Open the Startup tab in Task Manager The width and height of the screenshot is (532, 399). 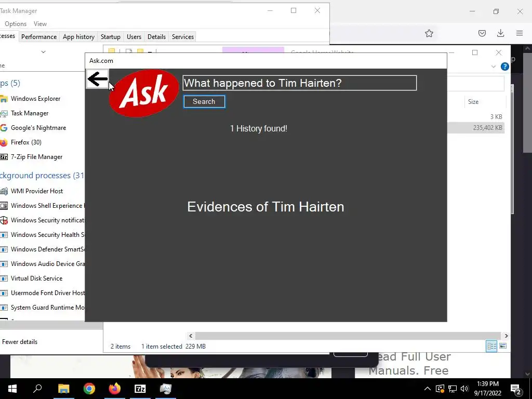coord(111,37)
